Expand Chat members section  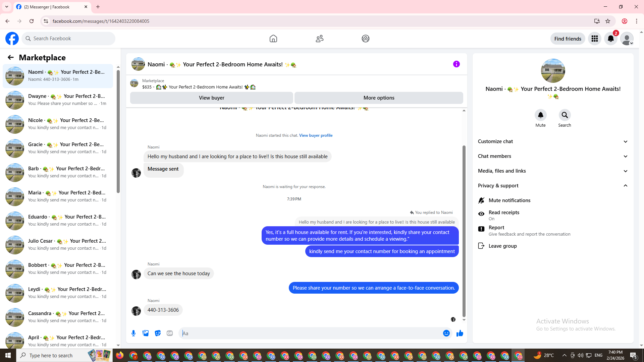[x=552, y=156]
